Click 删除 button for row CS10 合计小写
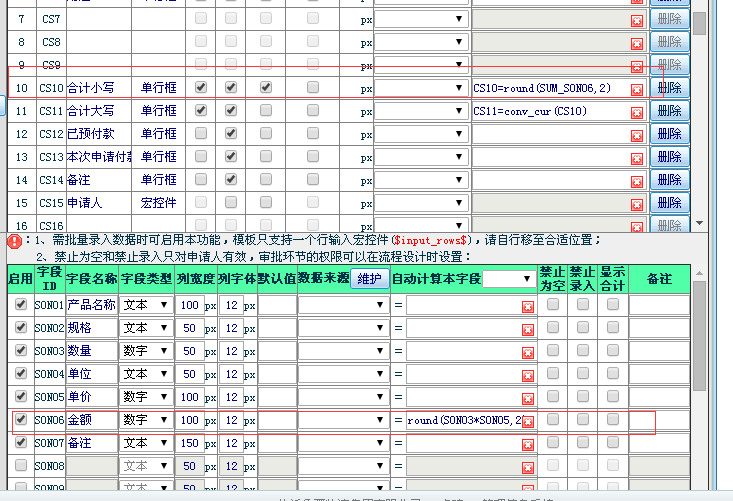Viewport: 733px width, 501px height. coord(669,88)
